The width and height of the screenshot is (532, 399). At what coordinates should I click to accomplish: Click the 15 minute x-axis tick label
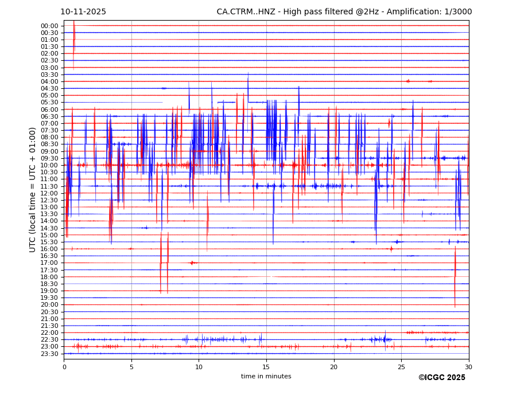(x=266, y=367)
